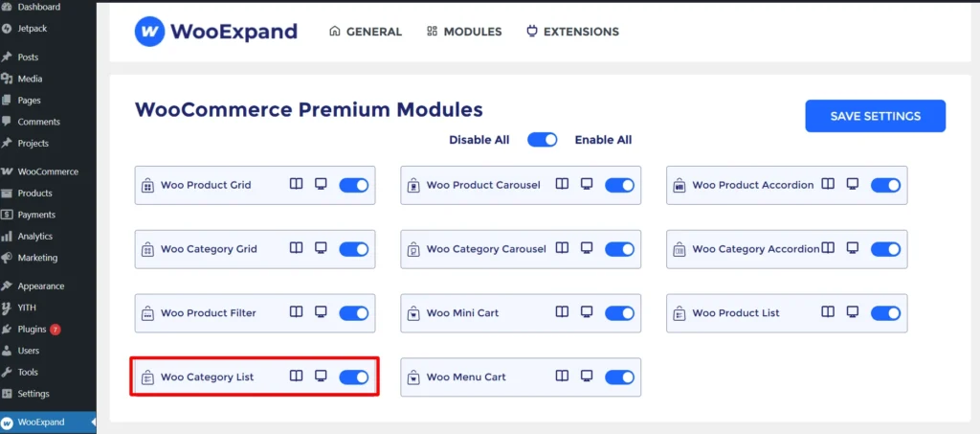Open docs book icon for Woo Product List

click(x=829, y=312)
